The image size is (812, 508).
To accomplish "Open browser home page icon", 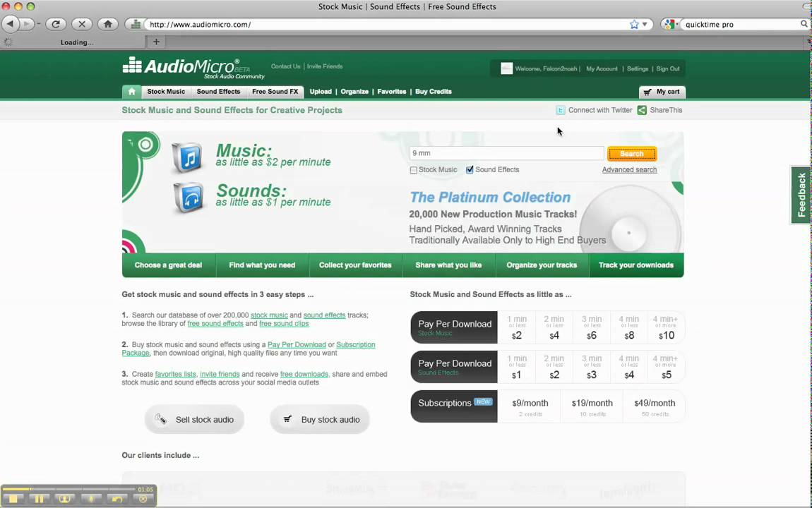I will pos(108,24).
